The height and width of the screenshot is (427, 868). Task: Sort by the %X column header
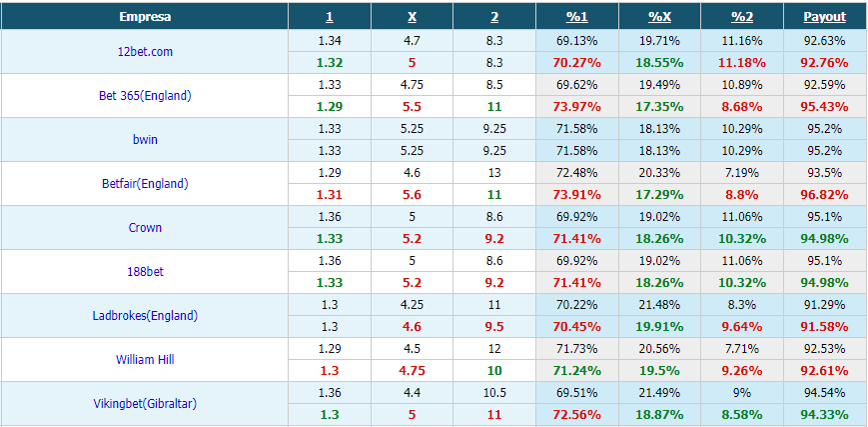tap(660, 17)
